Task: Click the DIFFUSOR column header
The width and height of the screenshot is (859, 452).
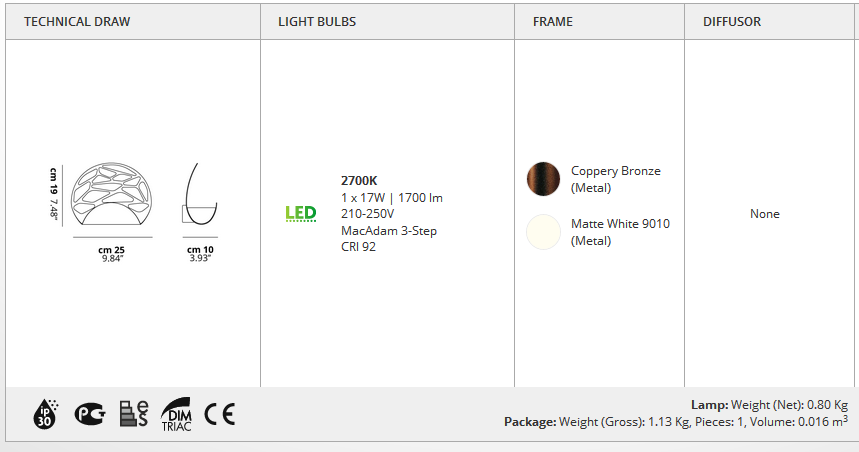Action: [732, 22]
